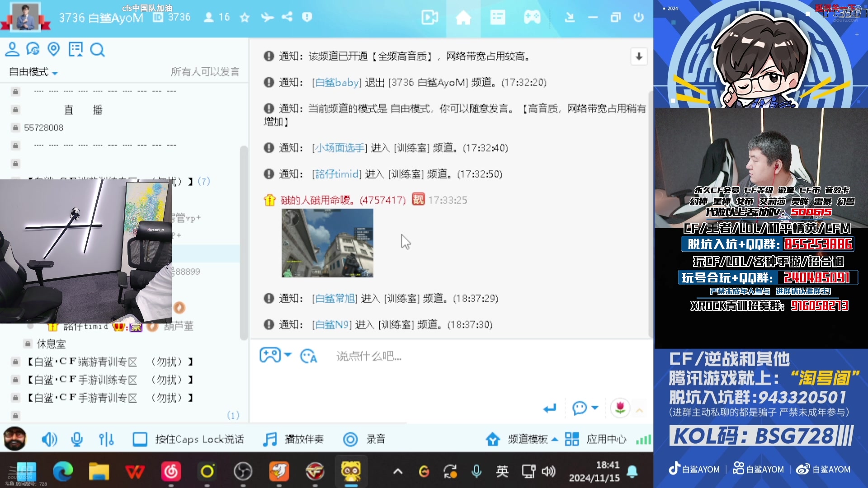
Task: Open the list panel icon in header
Action: [x=498, y=18]
